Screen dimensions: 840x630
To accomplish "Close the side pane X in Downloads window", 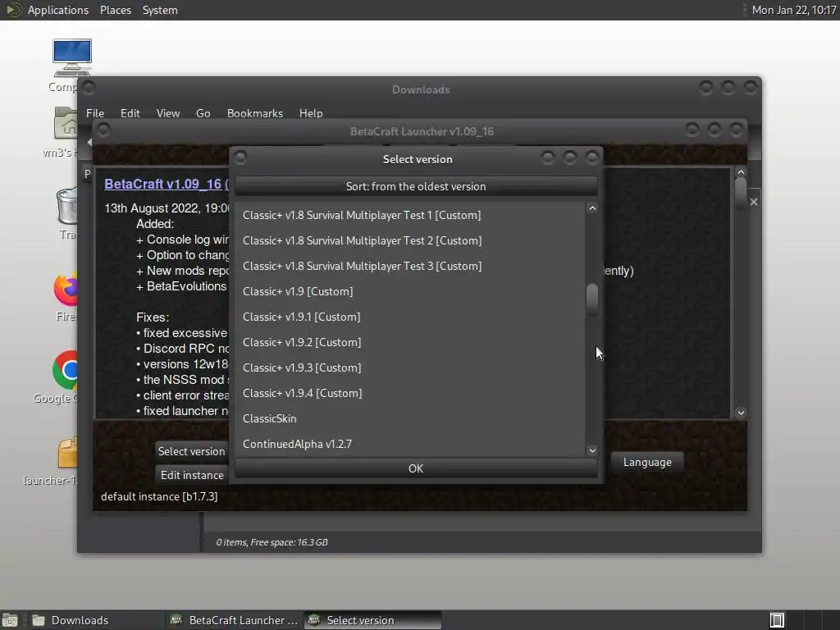I will click(754, 202).
